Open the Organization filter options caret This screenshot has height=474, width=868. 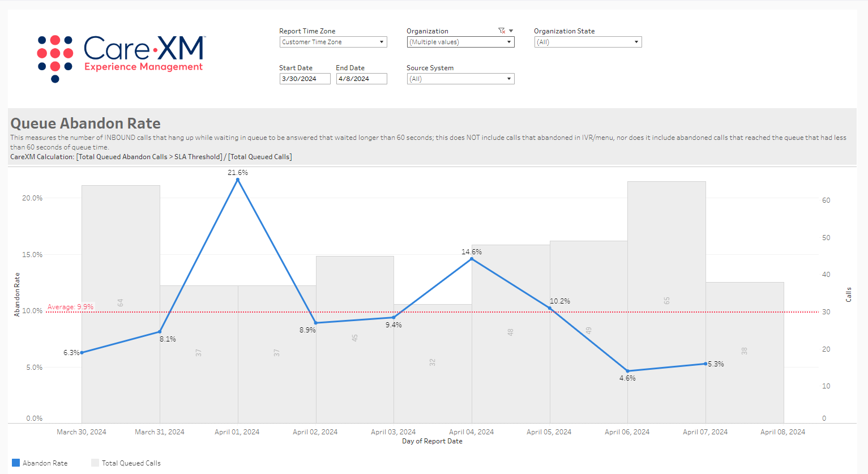tap(511, 31)
